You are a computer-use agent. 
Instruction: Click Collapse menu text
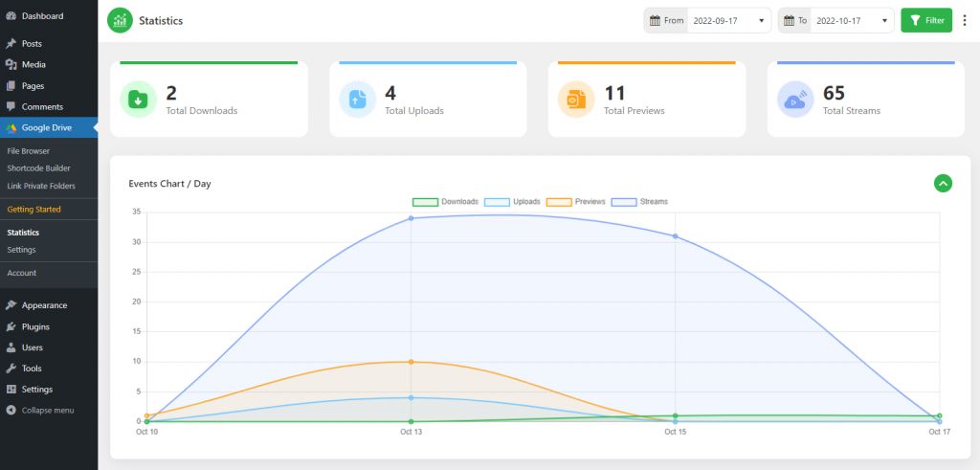[x=48, y=411]
